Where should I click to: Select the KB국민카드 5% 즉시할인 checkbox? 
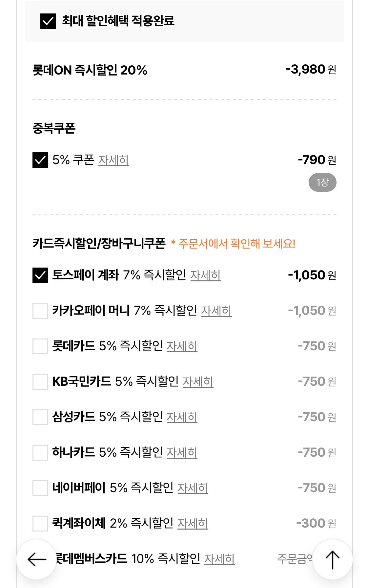[x=39, y=382]
